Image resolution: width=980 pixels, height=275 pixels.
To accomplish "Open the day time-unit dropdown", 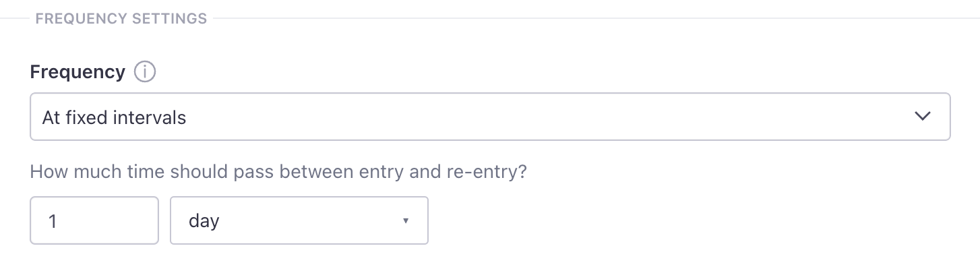I will tap(299, 220).
